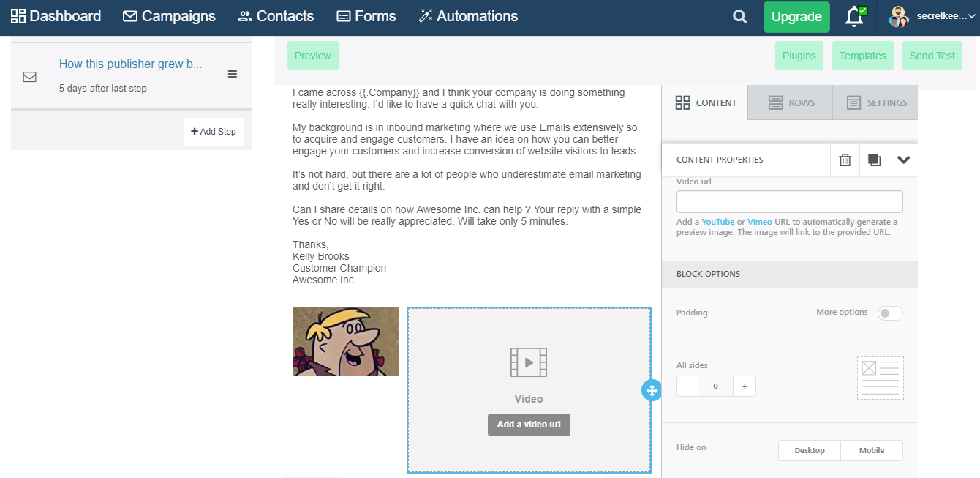Toggle Hide on Mobile

pyautogui.click(x=872, y=450)
